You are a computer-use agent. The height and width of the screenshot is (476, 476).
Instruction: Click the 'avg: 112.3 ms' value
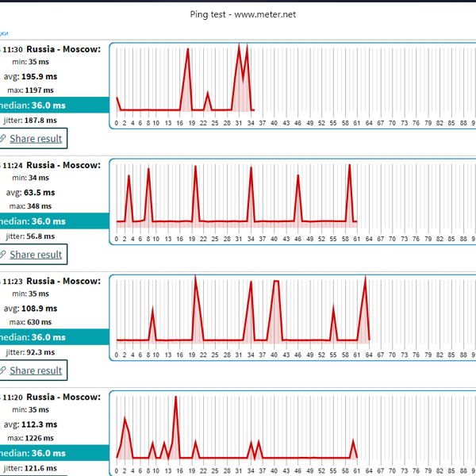[30, 424]
